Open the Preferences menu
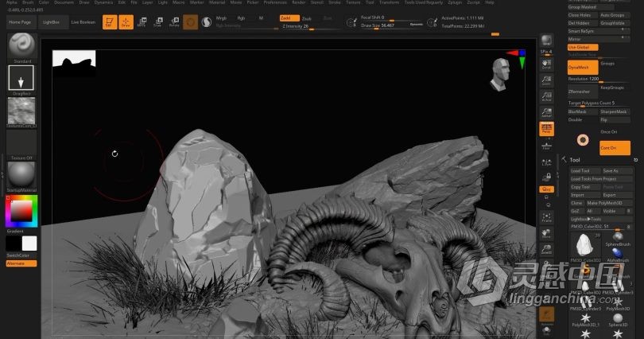644x339 pixels. coord(275,2)
